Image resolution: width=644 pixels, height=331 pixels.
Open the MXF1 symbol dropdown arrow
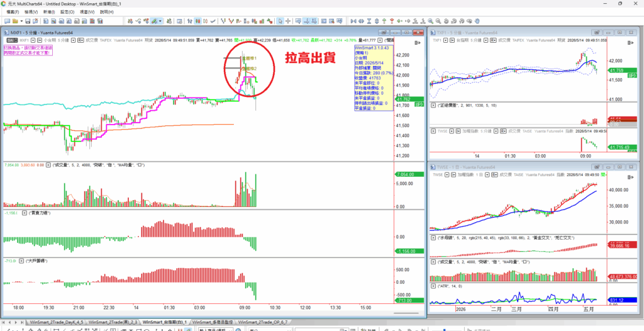pos(33,40)
